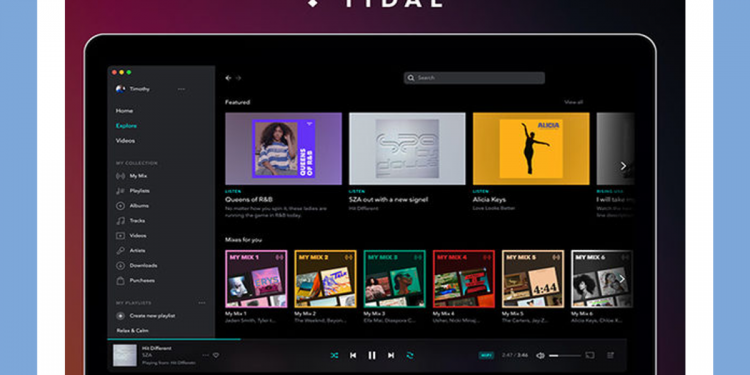The image size is (750, 375).
Task: Open Albums in My Collection
Action: (x=132, y=206)
